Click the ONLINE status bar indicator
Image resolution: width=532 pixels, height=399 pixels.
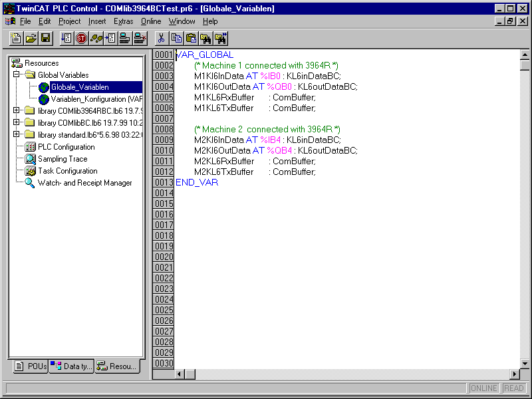484,388
